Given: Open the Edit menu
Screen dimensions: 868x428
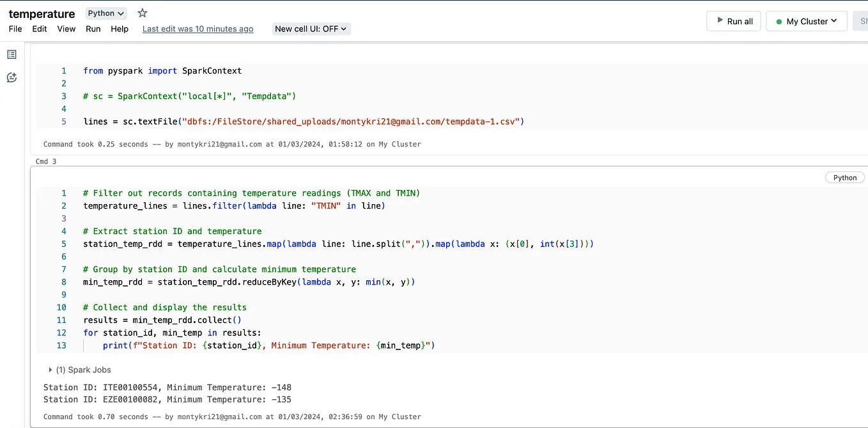Looking at the screenshot, I should click(39, 29).
